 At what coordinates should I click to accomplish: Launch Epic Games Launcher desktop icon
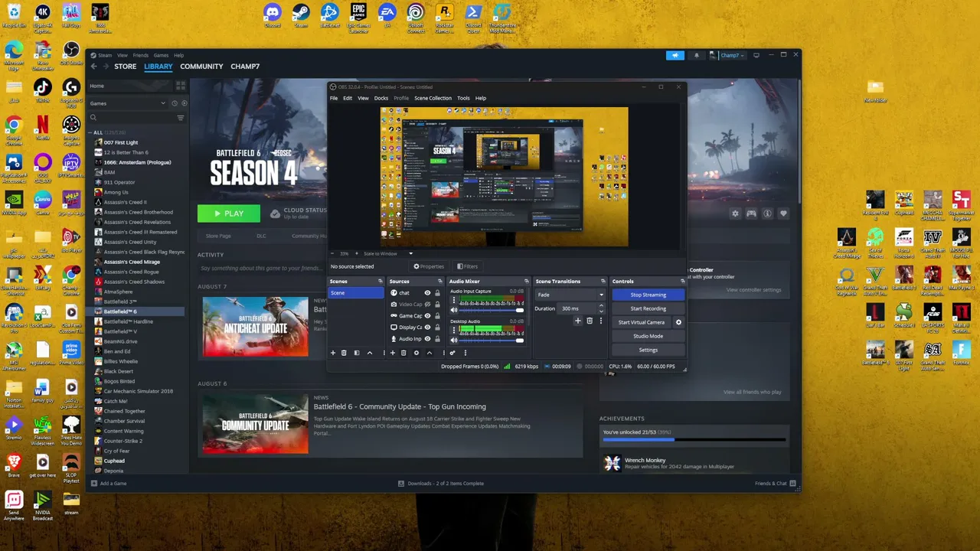pos(358,18)
